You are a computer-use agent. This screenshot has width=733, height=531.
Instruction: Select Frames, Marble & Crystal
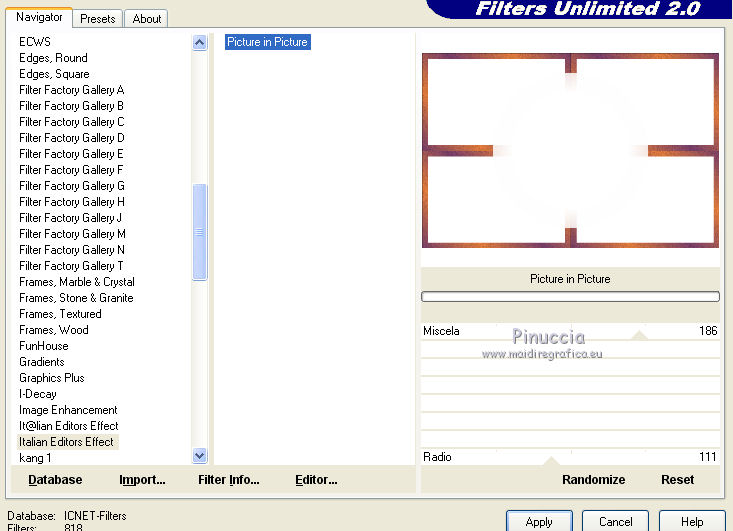77,282
